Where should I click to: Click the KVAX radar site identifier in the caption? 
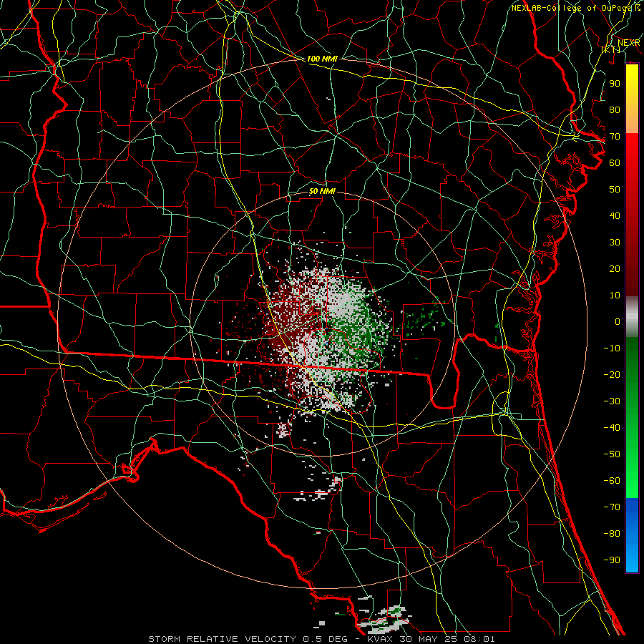(x=381, y=639)
